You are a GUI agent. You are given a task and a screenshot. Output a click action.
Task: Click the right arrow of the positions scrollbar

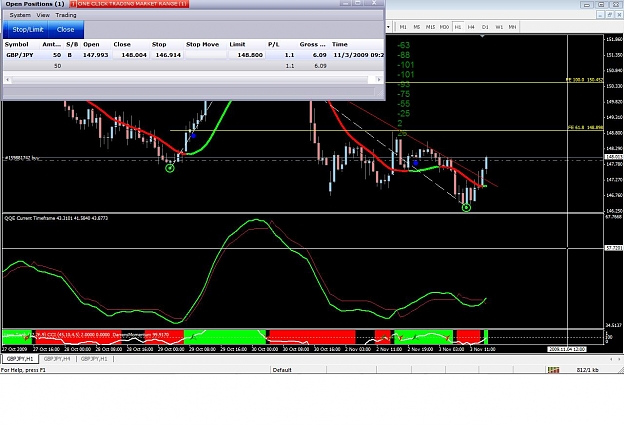click(x=379, y=80)
